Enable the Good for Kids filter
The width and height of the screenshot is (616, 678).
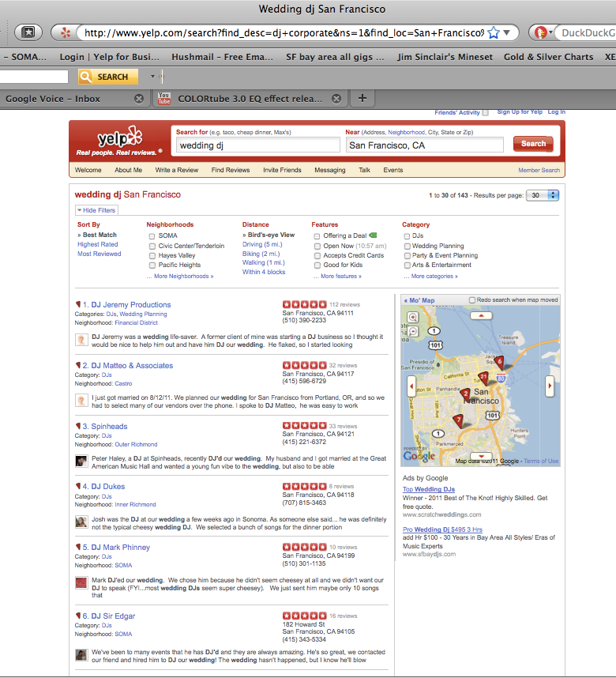point(317,265)
